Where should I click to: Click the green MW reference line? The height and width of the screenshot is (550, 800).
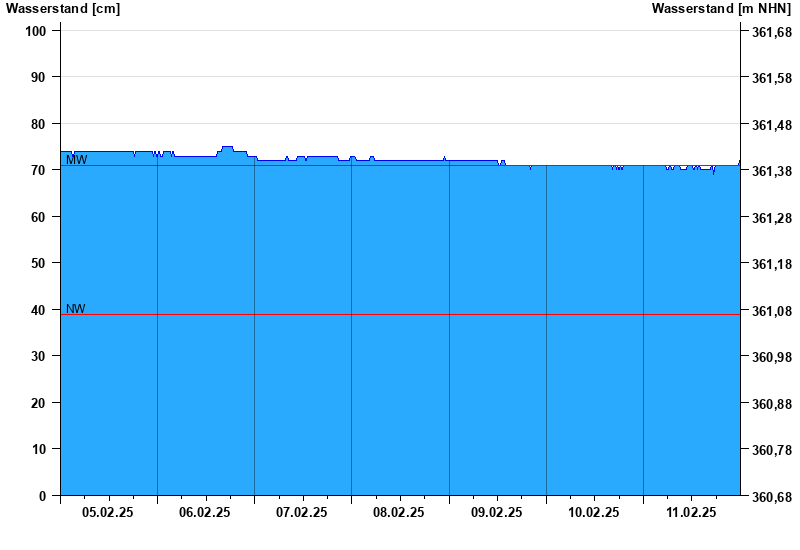[401, 165]
